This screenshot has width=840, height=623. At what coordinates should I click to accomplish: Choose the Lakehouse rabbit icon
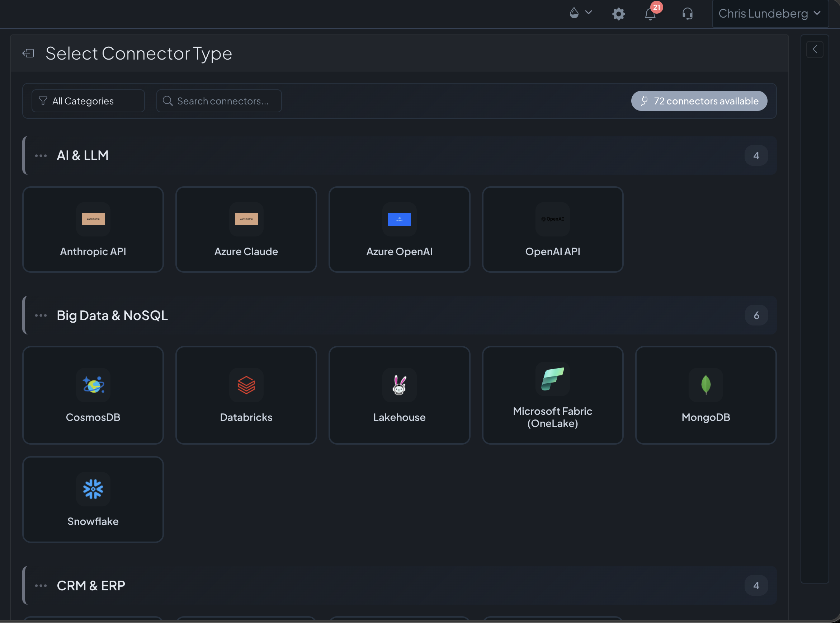pyautogui.click(x=400, y=385)
